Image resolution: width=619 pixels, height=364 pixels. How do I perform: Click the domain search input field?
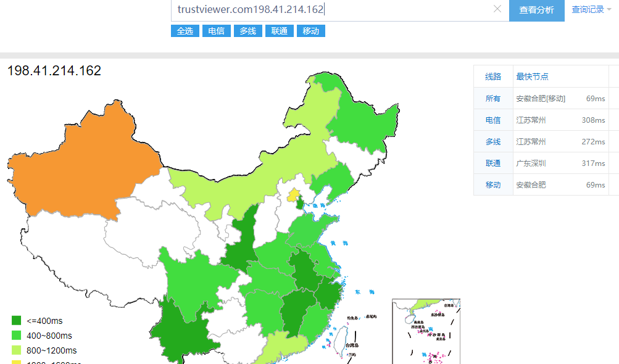coord(333,10)
